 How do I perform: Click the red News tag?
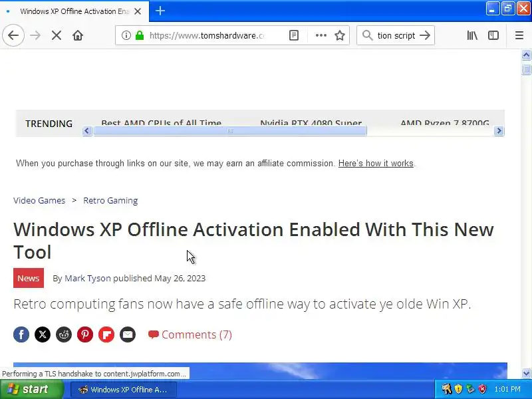point(29,278)
